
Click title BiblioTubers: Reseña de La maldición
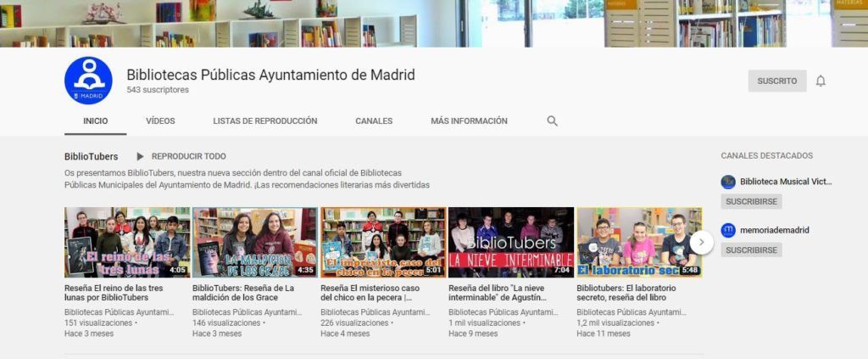click(x=243, y=293)
